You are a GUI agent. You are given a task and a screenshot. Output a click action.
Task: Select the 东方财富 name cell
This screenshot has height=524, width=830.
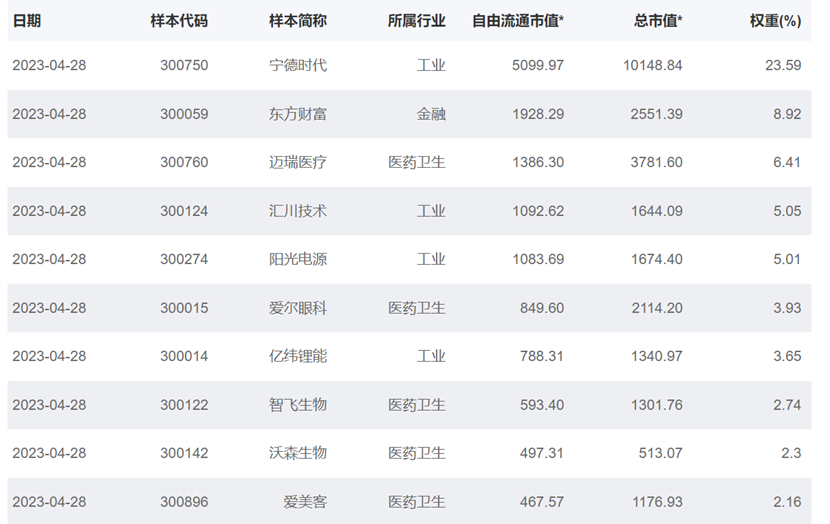297,114
